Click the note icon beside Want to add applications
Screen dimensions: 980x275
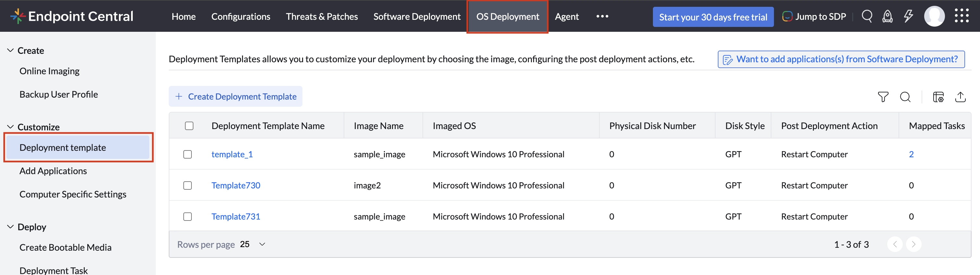coord(728,60)
